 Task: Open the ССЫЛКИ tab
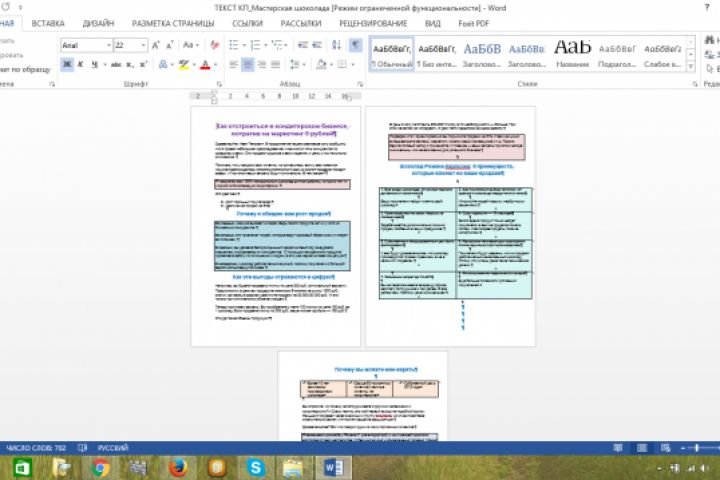(248, 23)
